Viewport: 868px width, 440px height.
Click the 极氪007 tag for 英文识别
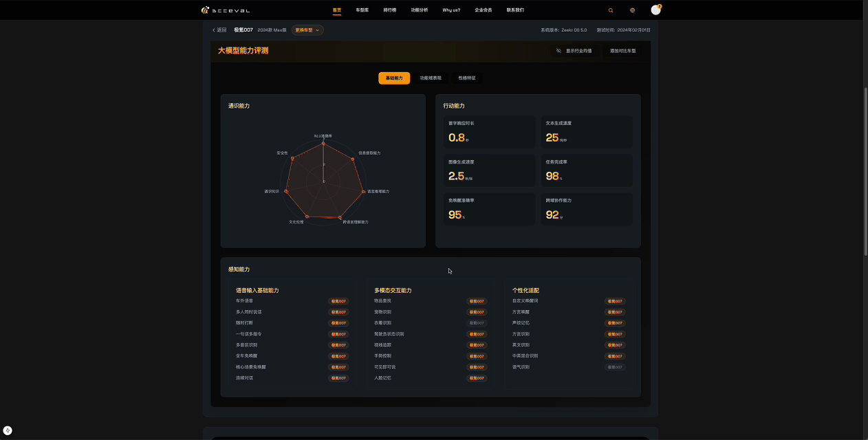click(x=615, y=345)
